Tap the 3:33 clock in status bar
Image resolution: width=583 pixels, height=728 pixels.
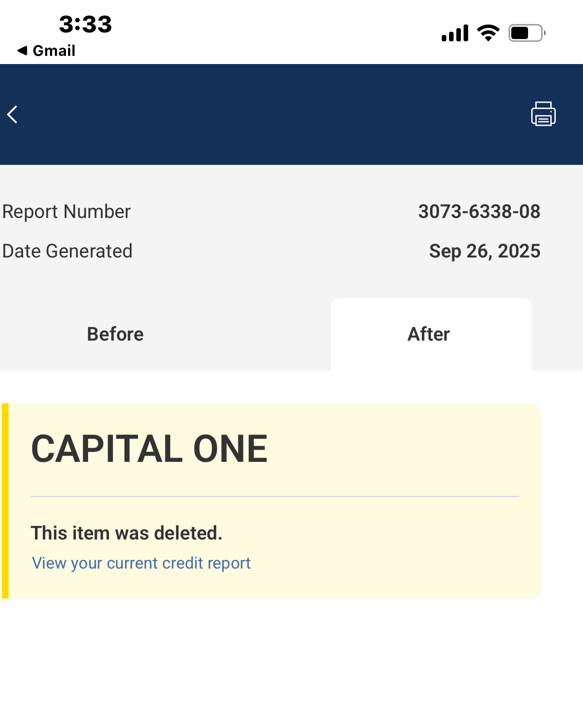85,24
